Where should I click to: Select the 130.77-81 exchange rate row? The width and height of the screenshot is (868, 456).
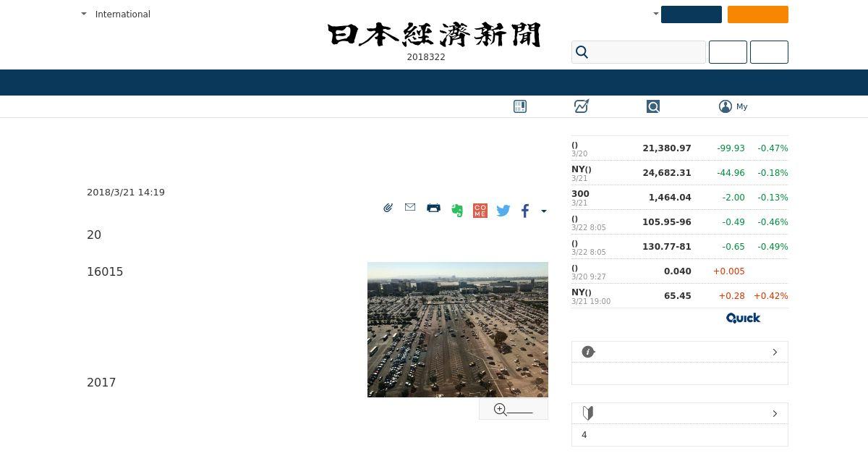click(680, 247)
